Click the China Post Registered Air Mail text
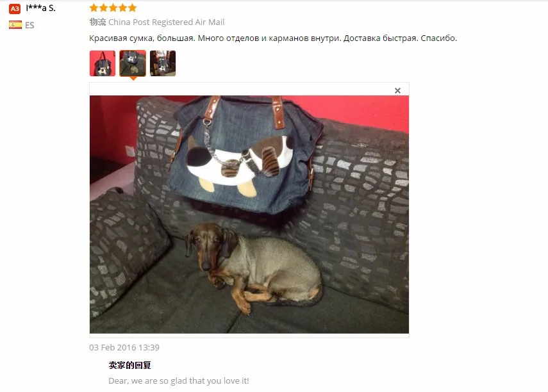The height and width of the screenshot is (392, 548). pyautogui.click(x=167, y=22)
